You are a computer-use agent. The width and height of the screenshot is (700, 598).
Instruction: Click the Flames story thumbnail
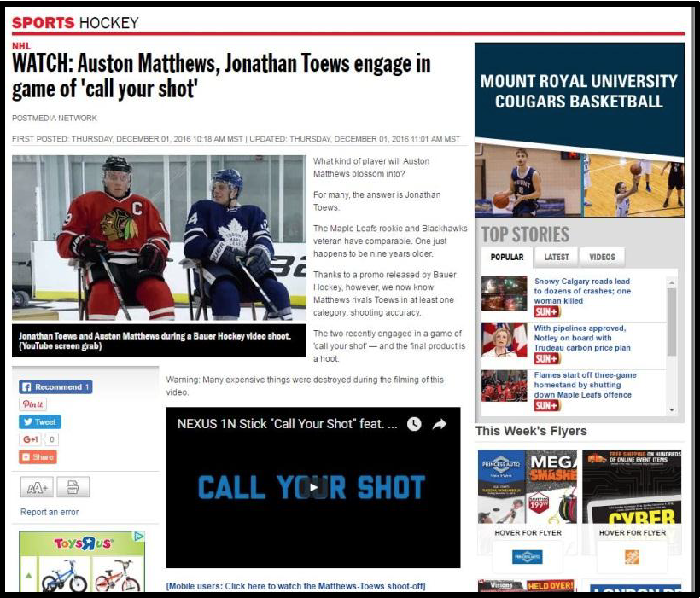pyautogui.click(x=505, y=386)
